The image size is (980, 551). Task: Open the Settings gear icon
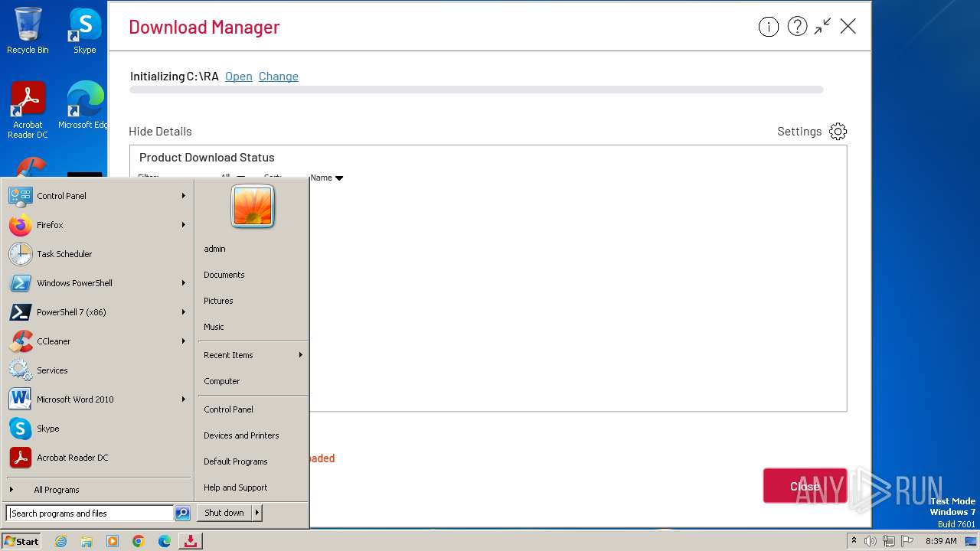pyautogui.click(x=838, y=132)
